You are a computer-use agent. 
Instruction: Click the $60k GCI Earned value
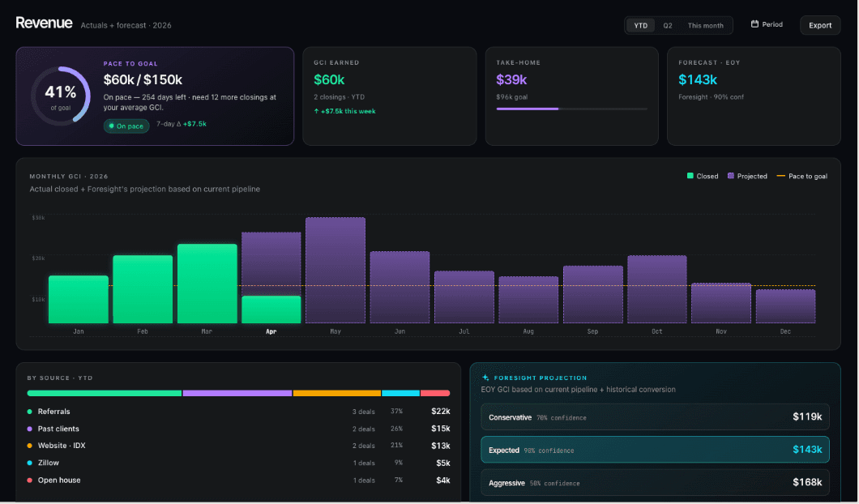pyautogui.click(x=329, y=80)
